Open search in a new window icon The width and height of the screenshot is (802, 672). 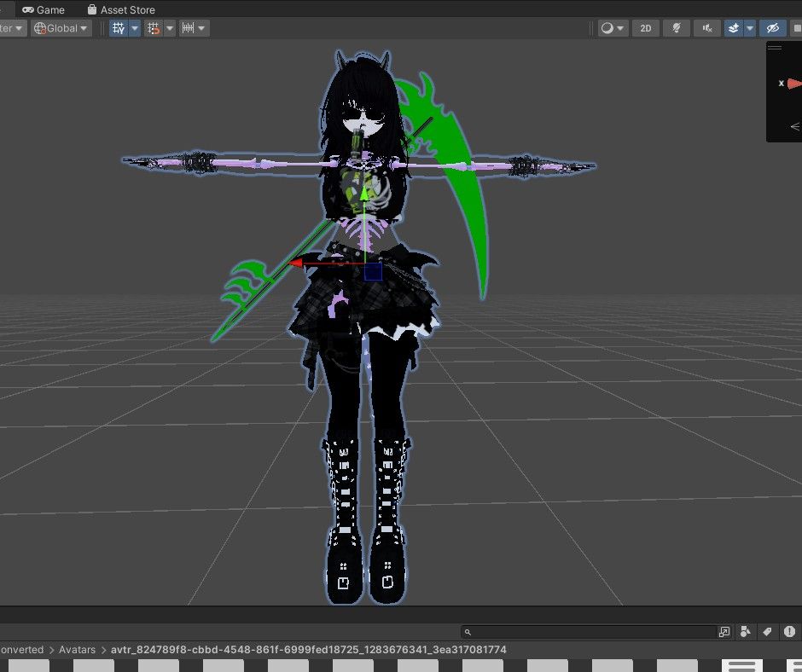pos(724,632)
